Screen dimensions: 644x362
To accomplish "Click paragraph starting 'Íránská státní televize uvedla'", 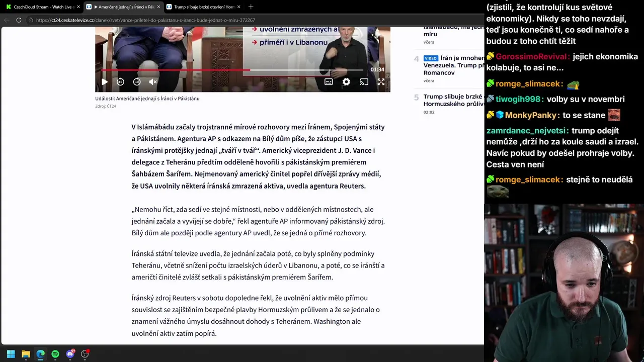I will (x=258, y=265).
